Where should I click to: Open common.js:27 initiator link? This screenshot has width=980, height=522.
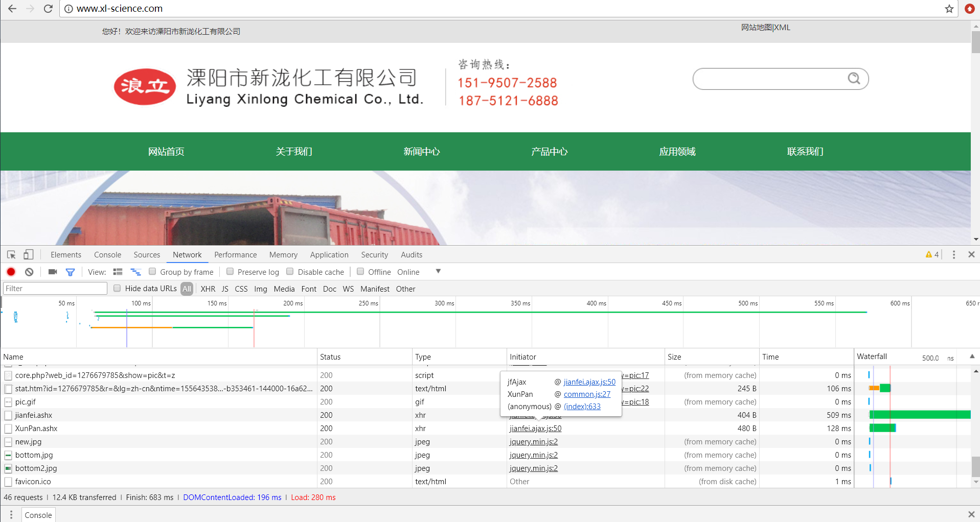[587, 394]
